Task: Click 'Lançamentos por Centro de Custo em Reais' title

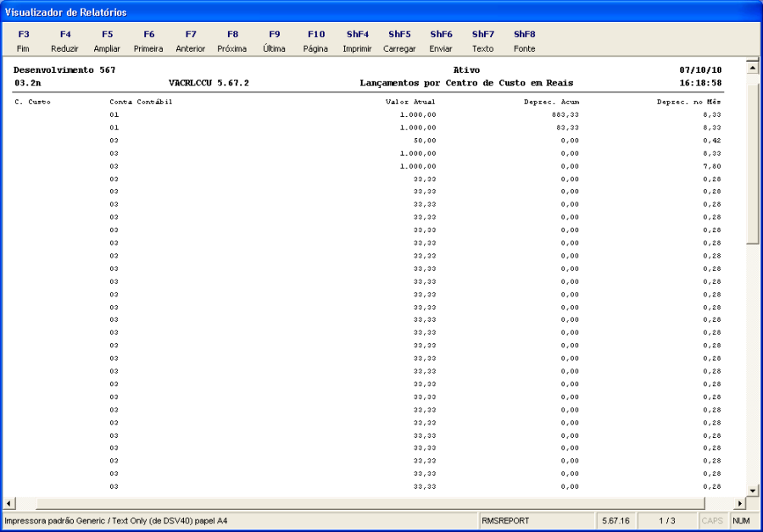Action: 466,83
